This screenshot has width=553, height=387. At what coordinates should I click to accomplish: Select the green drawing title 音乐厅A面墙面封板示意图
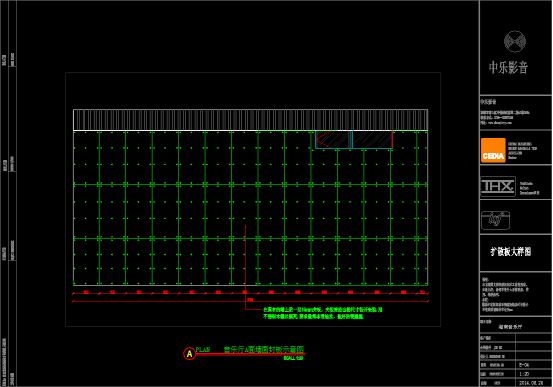pos(264,349)
